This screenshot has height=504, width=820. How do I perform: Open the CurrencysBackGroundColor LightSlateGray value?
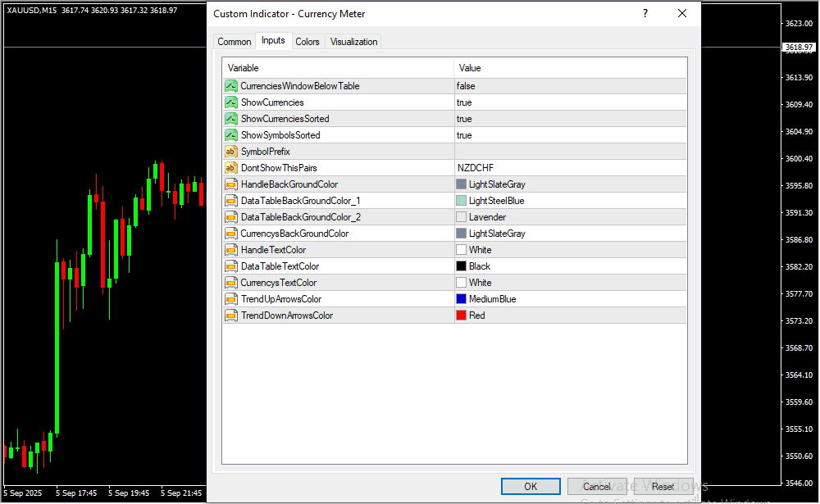point(569,234)
